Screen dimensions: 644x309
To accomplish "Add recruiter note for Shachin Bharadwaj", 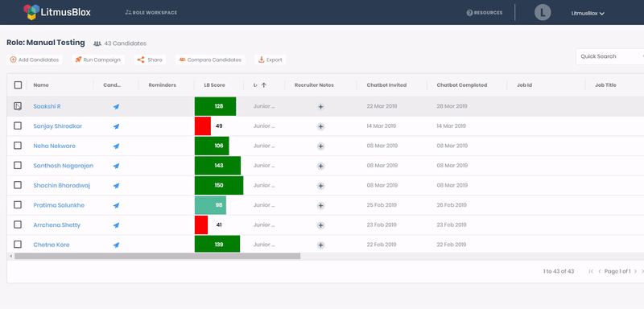I will coord(320,186).
